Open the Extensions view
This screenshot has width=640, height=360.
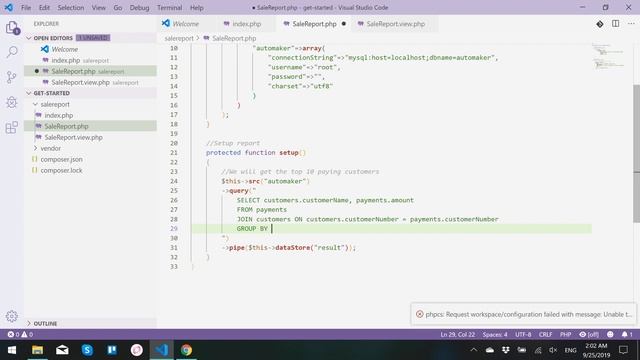pos(12,127)
